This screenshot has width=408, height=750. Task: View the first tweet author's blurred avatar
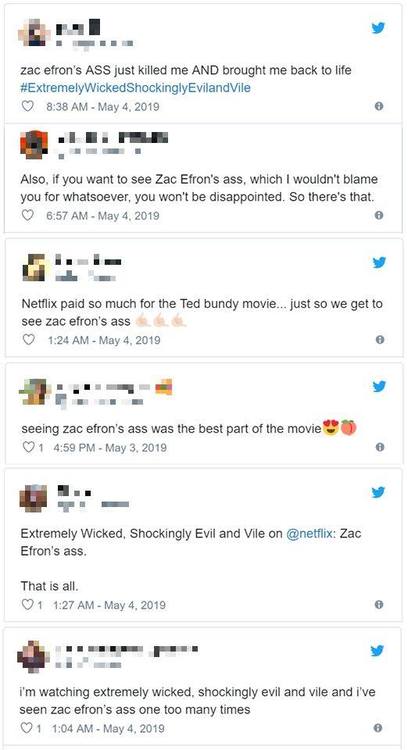33,32
